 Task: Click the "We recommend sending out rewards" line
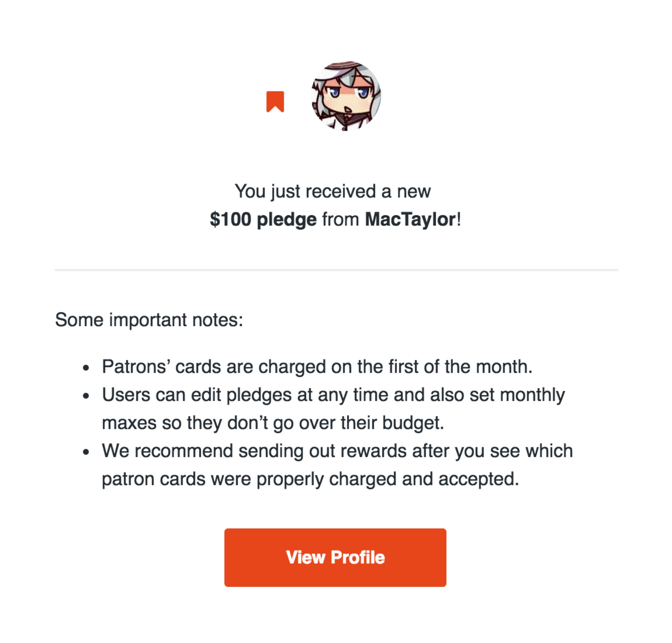point(337,451)
